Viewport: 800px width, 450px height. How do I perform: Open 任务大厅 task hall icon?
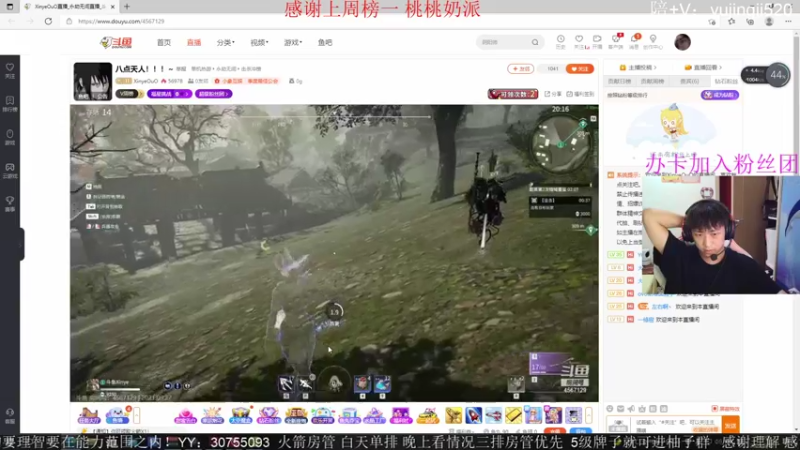(88, 415)
